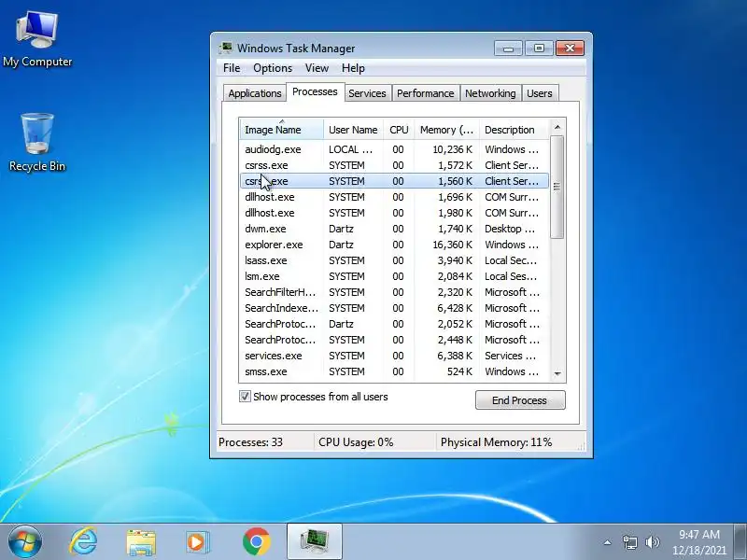Select dllhost.exe row using 1,980 K
The width and height of the screenshot is (747, 560).
[394, 213]
